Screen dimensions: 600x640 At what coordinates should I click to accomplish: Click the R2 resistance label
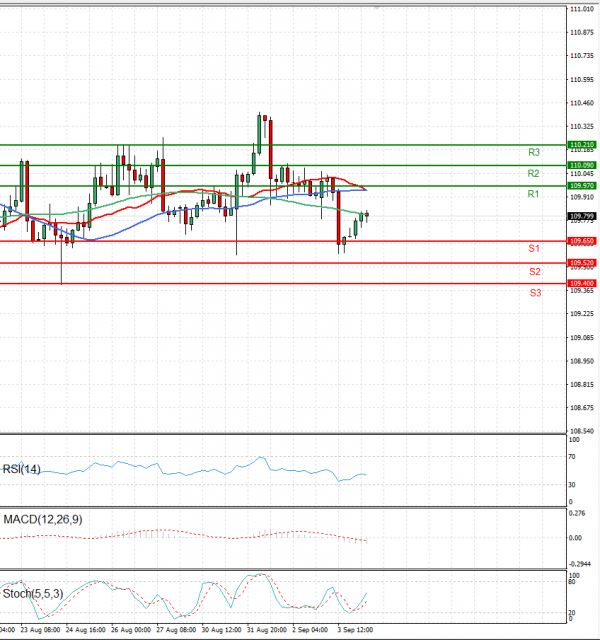[533, 173]
